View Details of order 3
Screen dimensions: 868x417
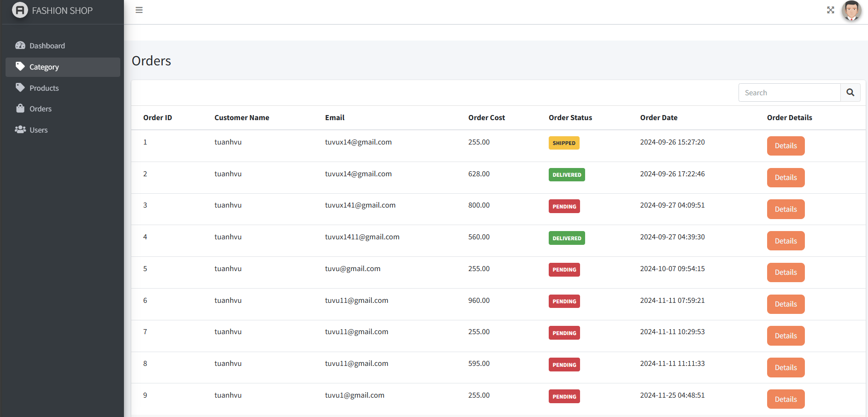click(786, 209)
